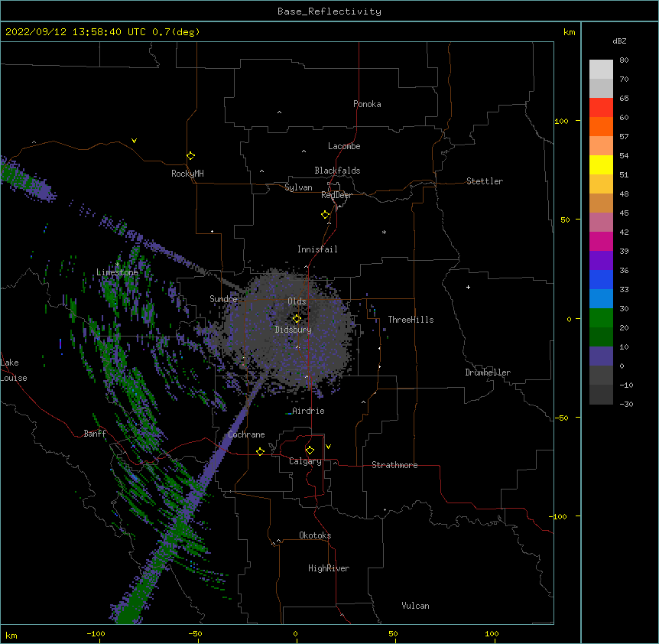The image size is (659, 644).
Task: Click the Vulcan label
Action: [x=415, y=606]
